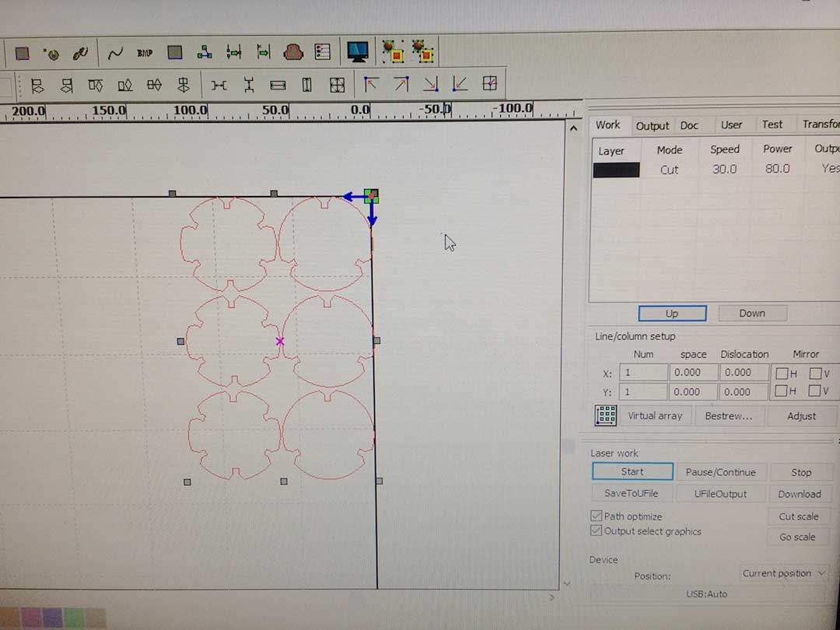840x630 pixels.
Task: Switch to the Transform tab
Action: click(x=821, y=124)
